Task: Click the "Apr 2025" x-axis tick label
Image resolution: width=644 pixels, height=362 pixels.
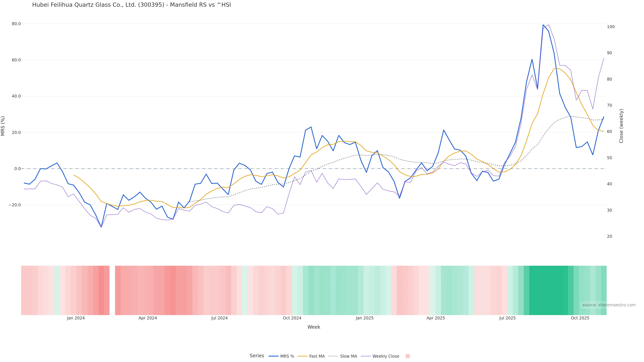Action: coord(436,318)
